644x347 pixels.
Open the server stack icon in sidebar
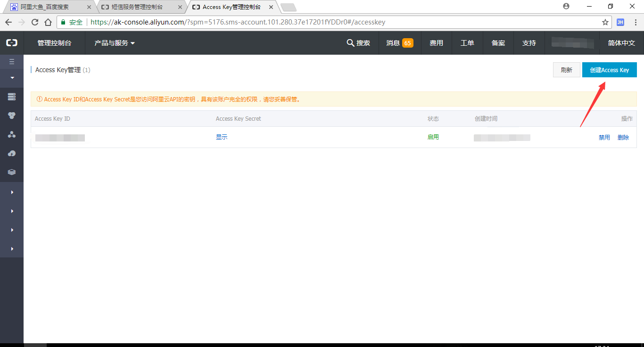tap(12, 97)
